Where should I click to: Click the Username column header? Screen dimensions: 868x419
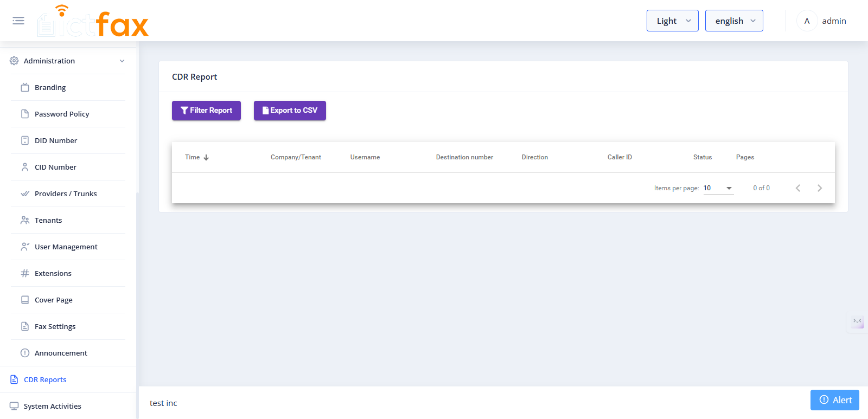point(365,157)
